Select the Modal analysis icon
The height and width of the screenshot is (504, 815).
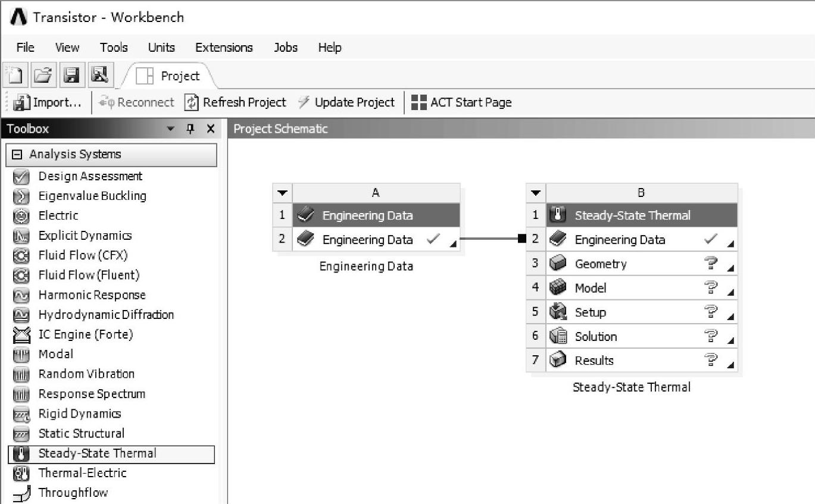point(21,355)
